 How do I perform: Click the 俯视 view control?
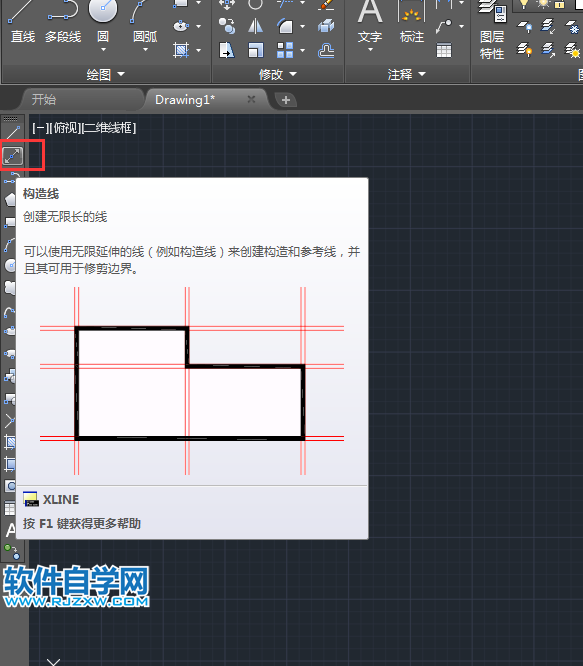pyautogui.click(x=65, y=128)
